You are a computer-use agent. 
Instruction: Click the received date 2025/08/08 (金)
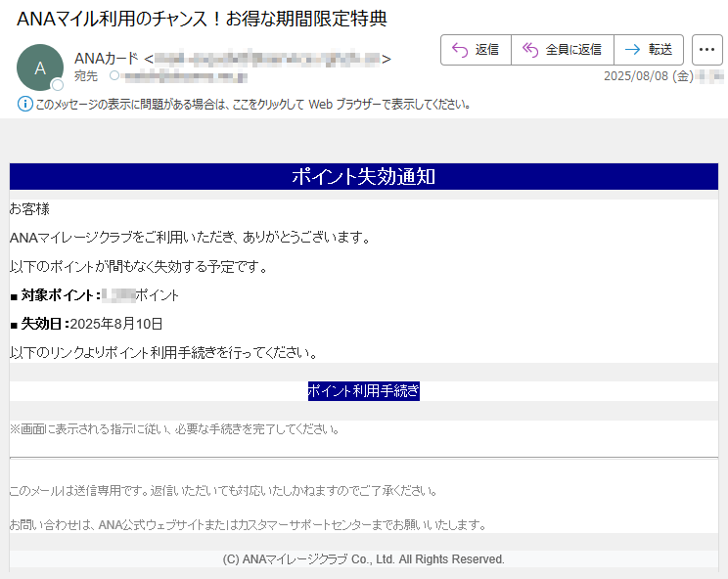click(648, 75)
